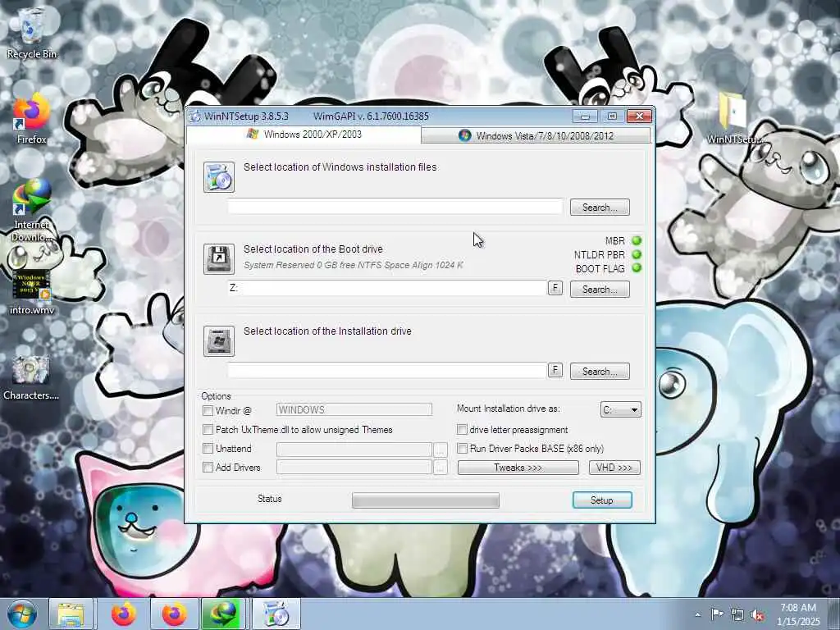
Task: Close the WinNTSetup window
Action: (x=639, y=116)
